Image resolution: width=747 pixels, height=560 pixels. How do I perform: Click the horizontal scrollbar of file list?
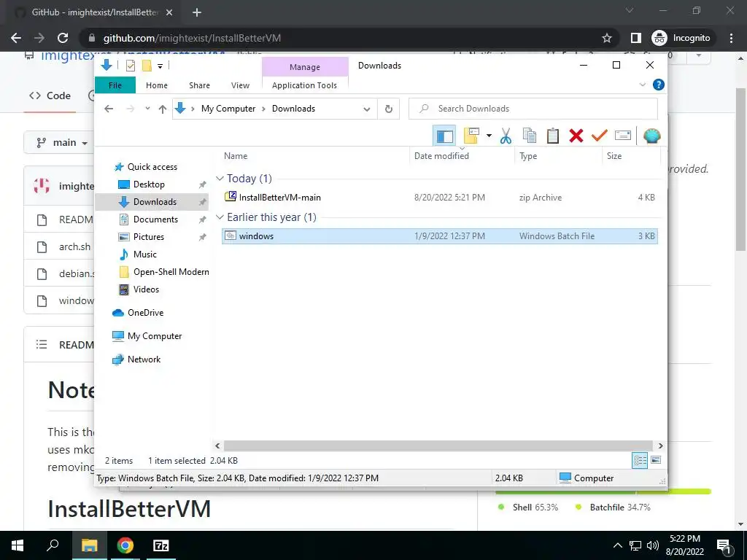[438, 446]
